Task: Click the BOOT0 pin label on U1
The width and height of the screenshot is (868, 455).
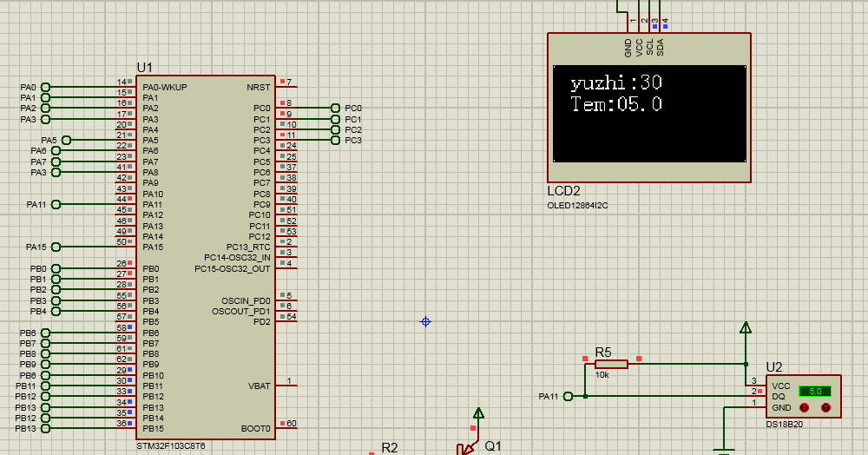Action: [x=256, y=428]
